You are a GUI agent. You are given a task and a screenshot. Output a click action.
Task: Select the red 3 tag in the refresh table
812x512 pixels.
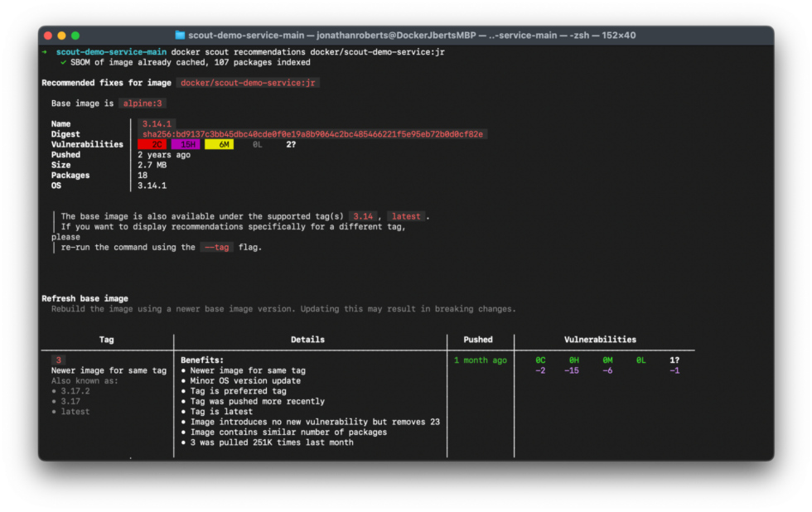coord(58,360)
